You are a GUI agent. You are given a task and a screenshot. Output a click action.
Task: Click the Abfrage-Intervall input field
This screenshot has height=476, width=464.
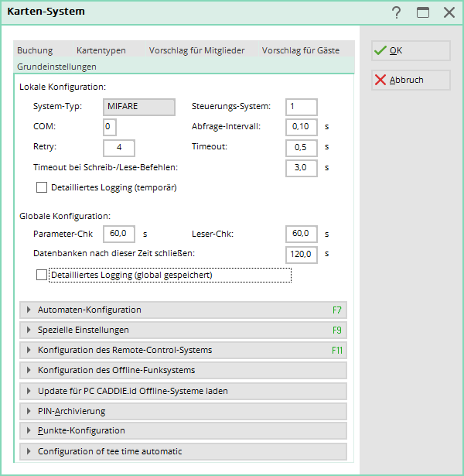pos(301,126)
